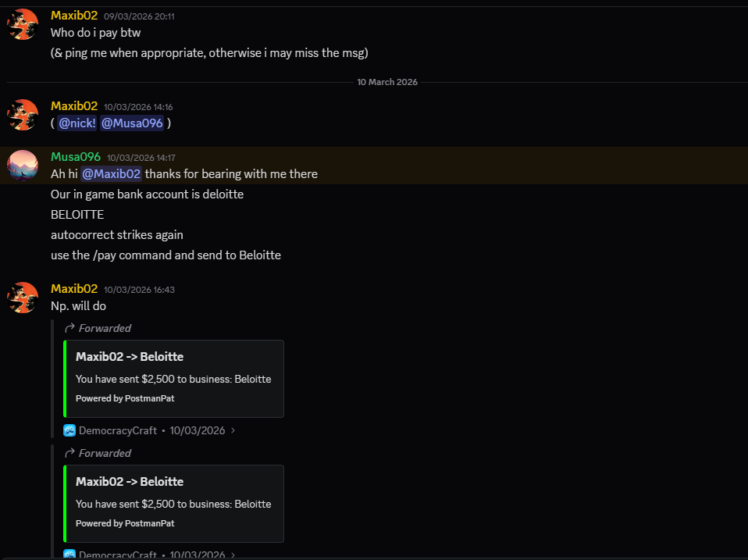Click the green Musa096 username
Image resolution: width=748 pixels, height=560 pixels.
(x=76, y=157)
